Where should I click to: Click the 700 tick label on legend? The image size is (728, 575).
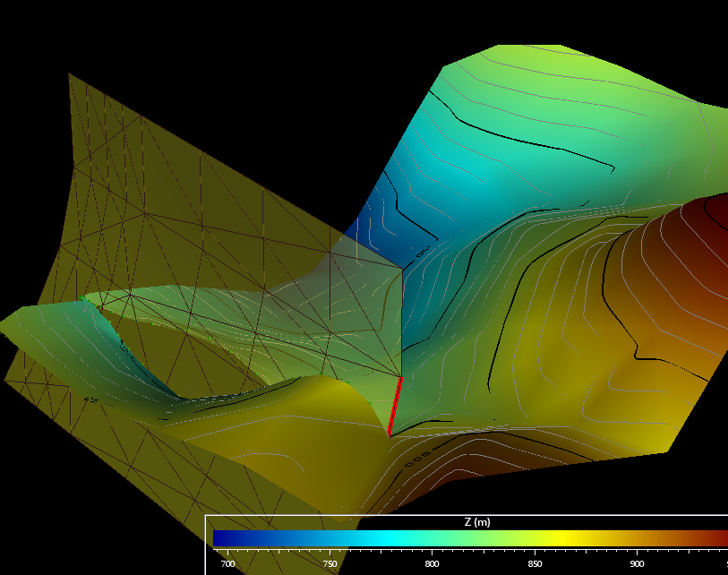228,564
